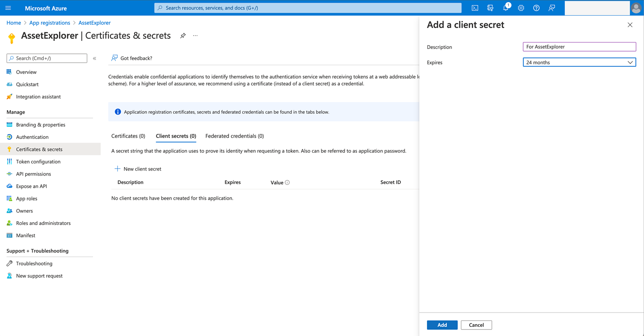This screenshot has height=336, width=644.
Task: Switch to the Federated credentials tab
Action: [x=234, y=136]
